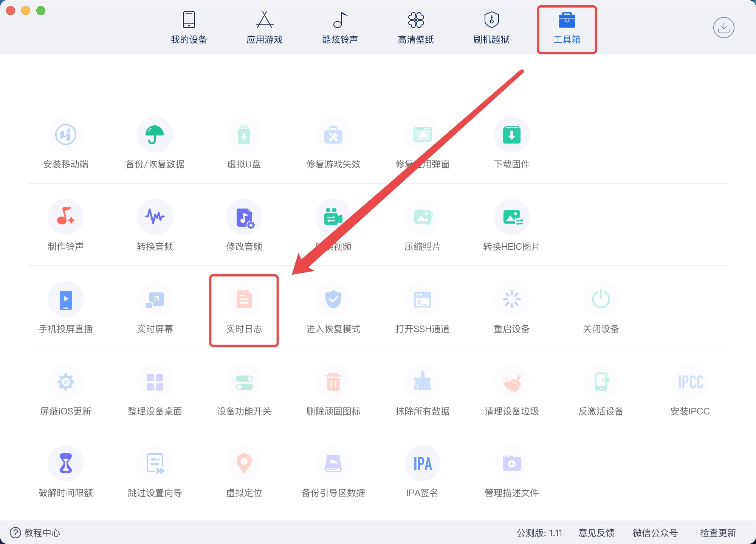This screenshot has height=544, width=756.
Task: Launch 手机投屏直播 screen casting
Action: [65, 300]
